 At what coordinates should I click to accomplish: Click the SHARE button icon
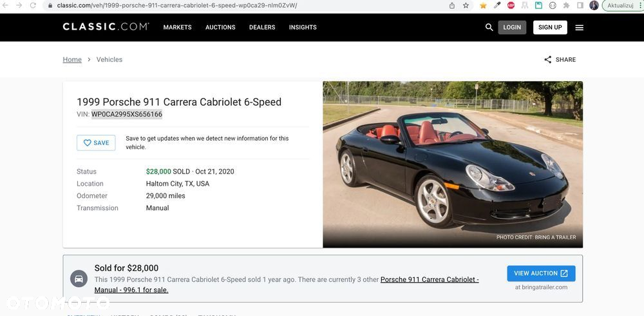pos(548,60)
